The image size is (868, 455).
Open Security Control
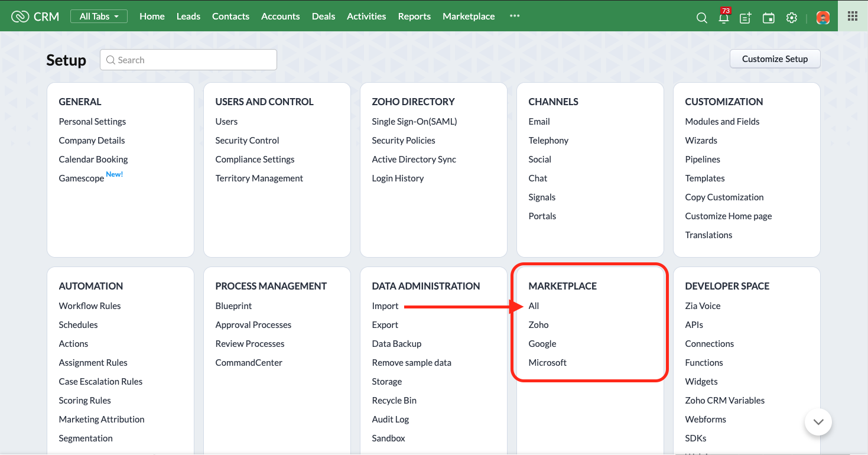coord(247,141)
